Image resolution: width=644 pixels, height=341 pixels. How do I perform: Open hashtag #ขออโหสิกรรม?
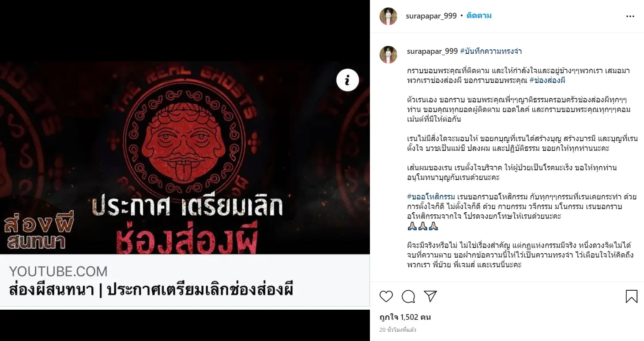point(431,197)
